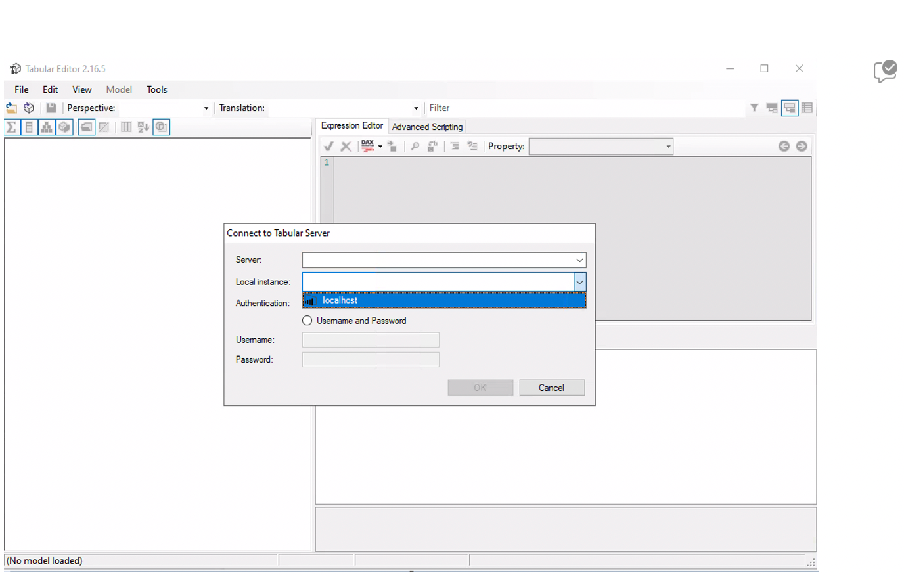Open the Tools menu

click(x=157, y=89)
